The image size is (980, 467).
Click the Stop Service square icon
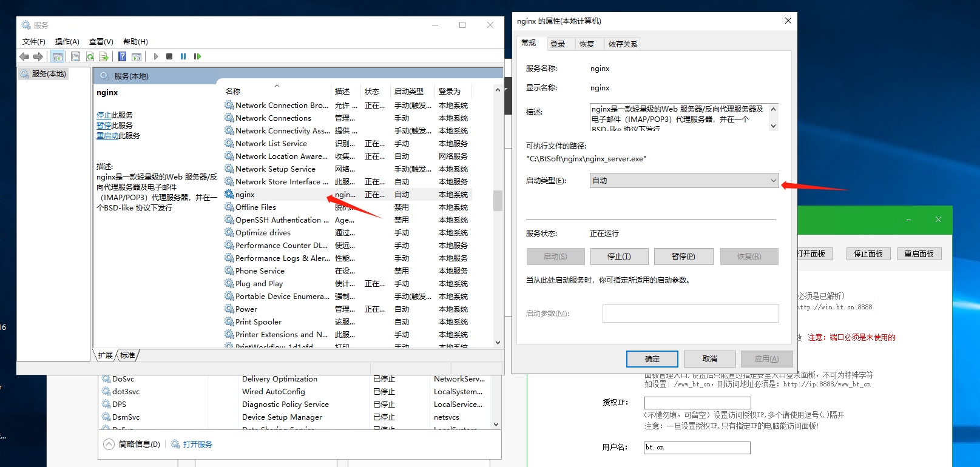pos(169,56)
